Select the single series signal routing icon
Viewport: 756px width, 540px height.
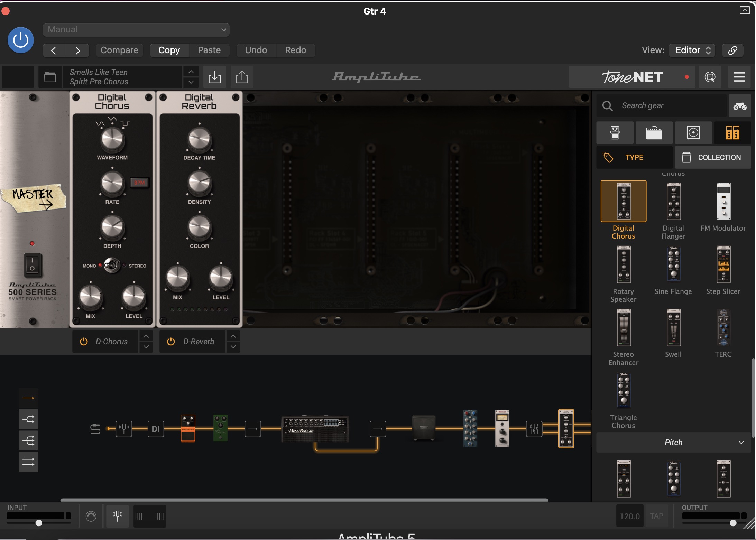click(x=28, y=398)
